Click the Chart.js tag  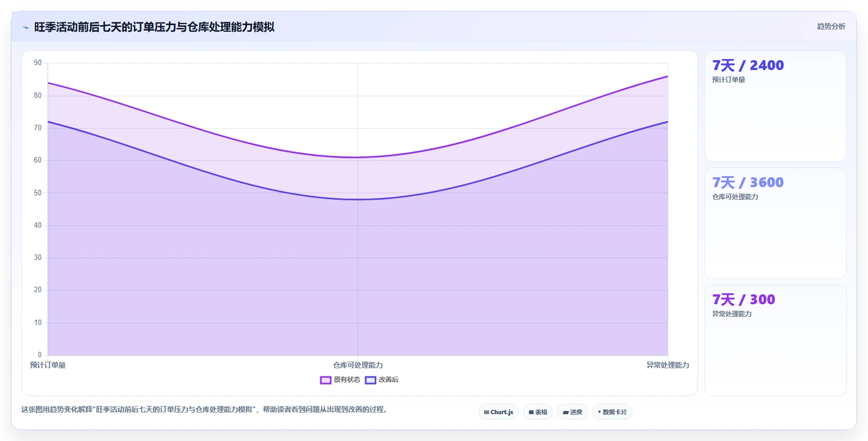tap(498, 412)
